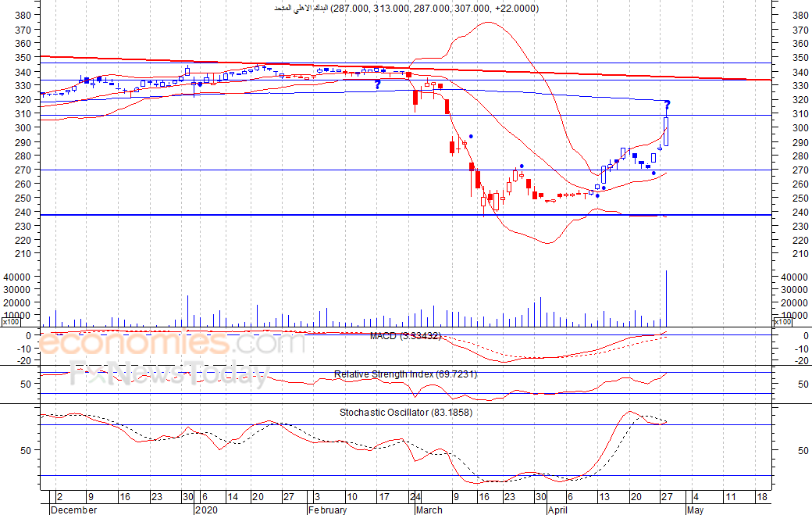Select the date label 10 in February
Screen dimensions: 812x515
[x=352, y=497]
